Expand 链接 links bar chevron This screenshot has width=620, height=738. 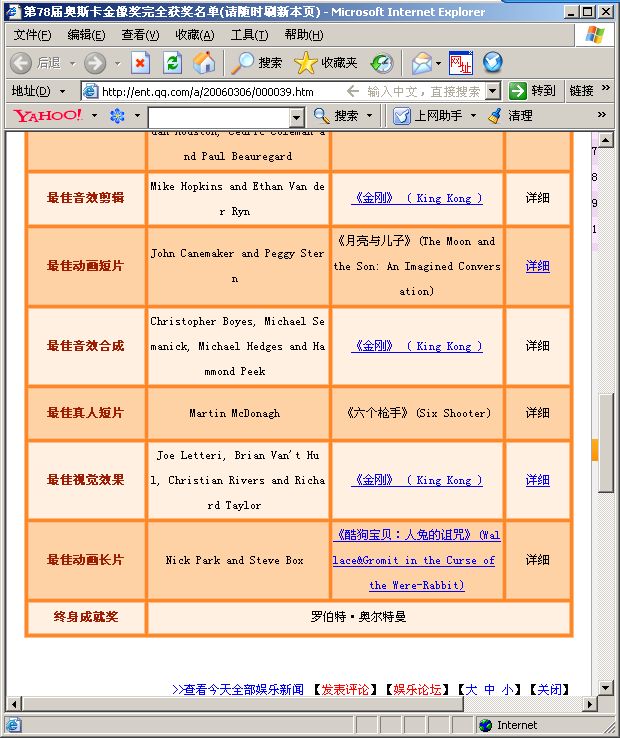[605, 88]
